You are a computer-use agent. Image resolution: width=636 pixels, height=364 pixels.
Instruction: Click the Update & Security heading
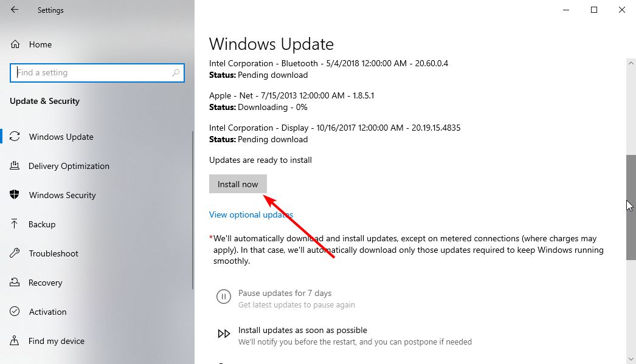[x=44, y=101]
